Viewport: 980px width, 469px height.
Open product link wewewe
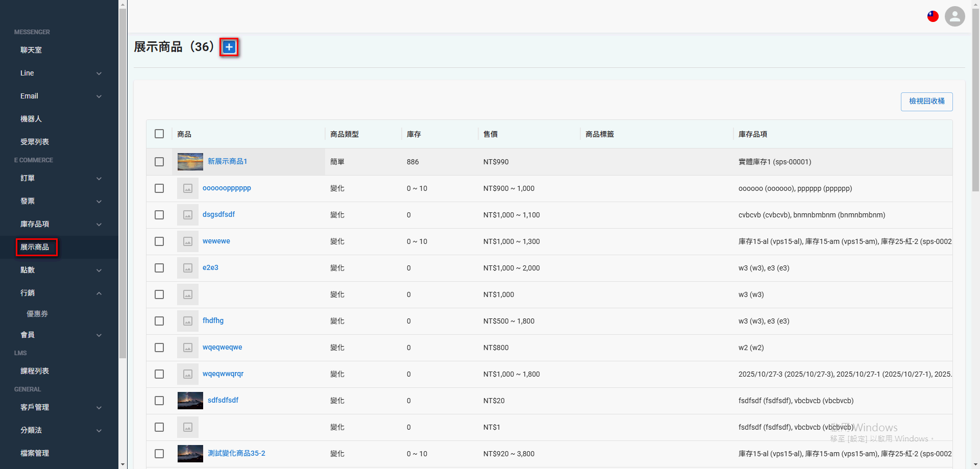point(216,241)
